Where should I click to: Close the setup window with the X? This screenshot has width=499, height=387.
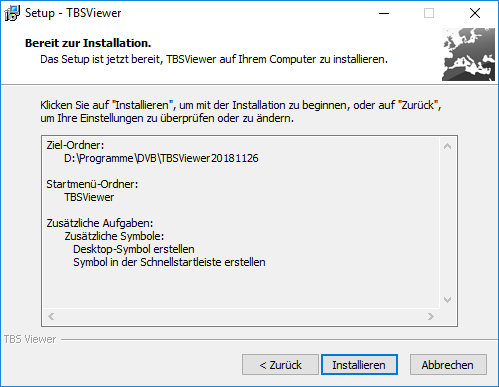475,13
